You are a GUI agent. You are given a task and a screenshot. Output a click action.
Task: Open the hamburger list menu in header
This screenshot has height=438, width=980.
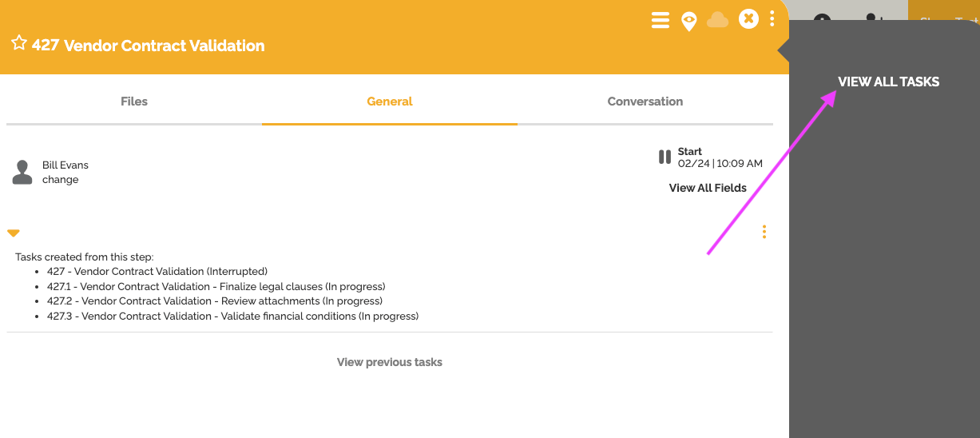coord(661,20)
